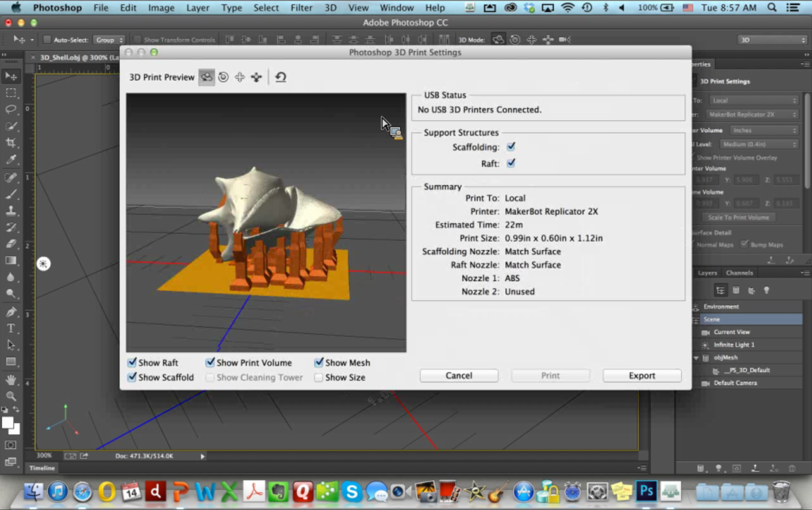Enable the Show Size checkbox

coord(318,377)
